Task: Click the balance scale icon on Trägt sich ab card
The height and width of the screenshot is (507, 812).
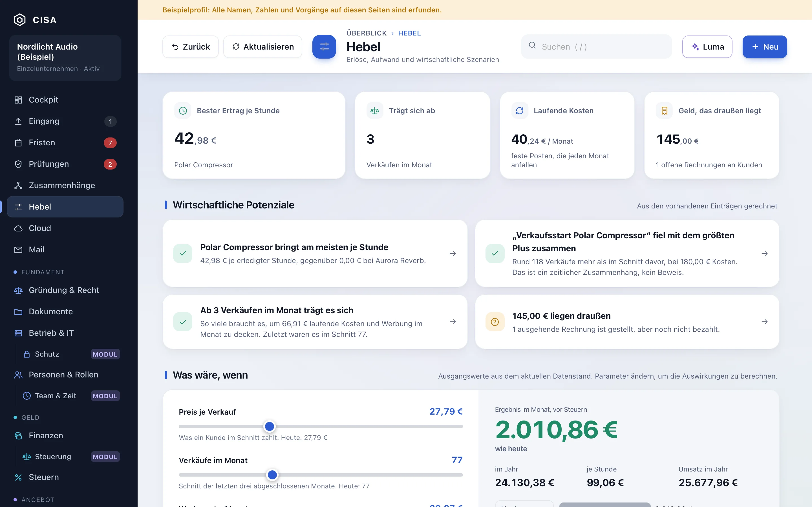Action: (375, 111)
